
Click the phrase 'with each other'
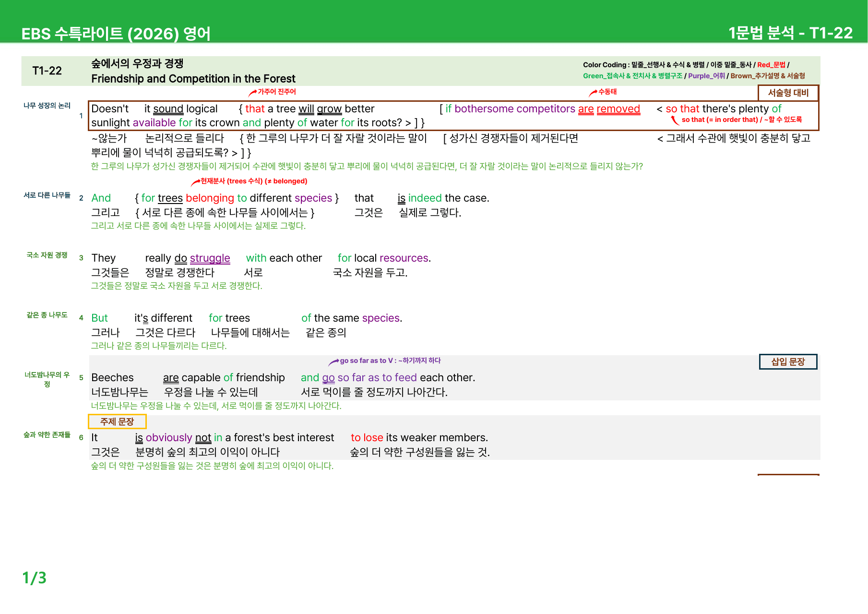(284, 258)
